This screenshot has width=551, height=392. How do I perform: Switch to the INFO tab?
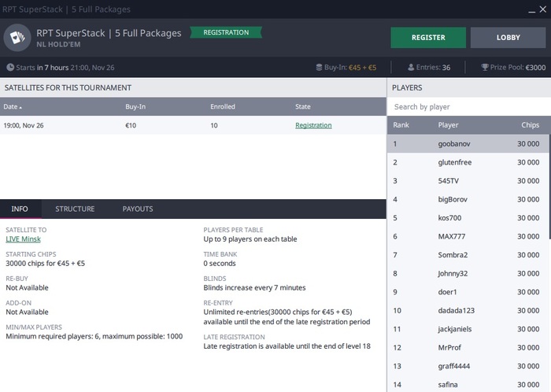pyautogui.click(x=20, y=209)
